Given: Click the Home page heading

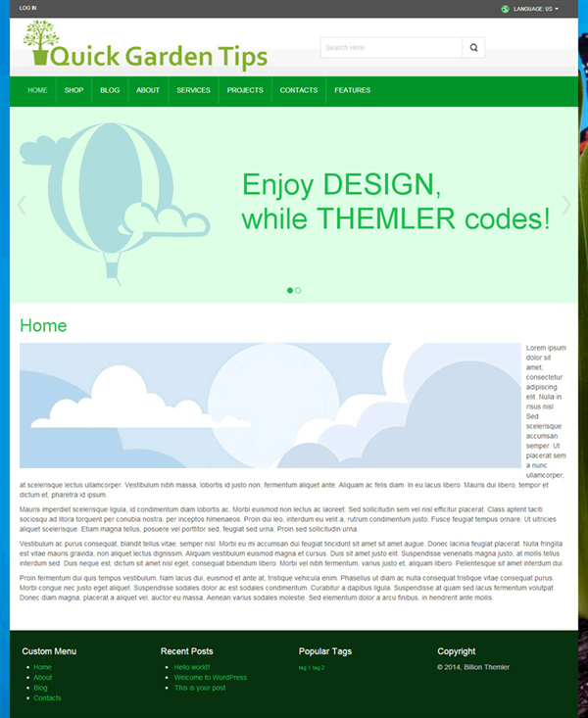Looking at the screenshot, I should (x=43, y=325).
